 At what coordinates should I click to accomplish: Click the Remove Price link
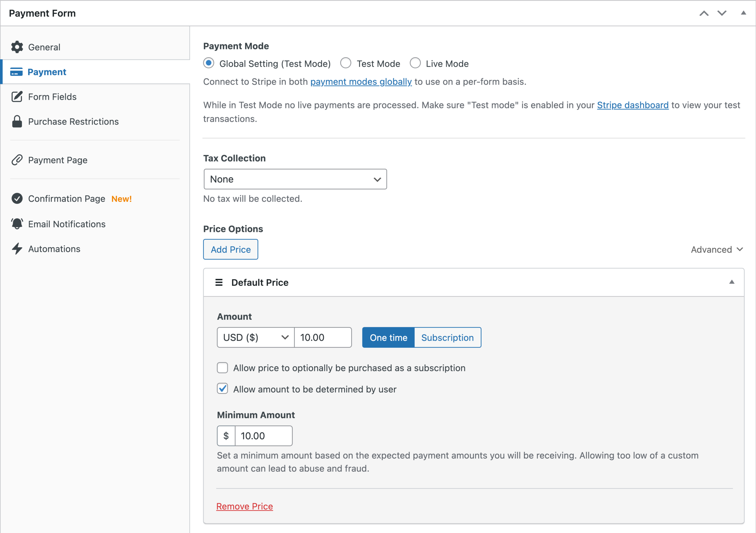click(244, 506)
